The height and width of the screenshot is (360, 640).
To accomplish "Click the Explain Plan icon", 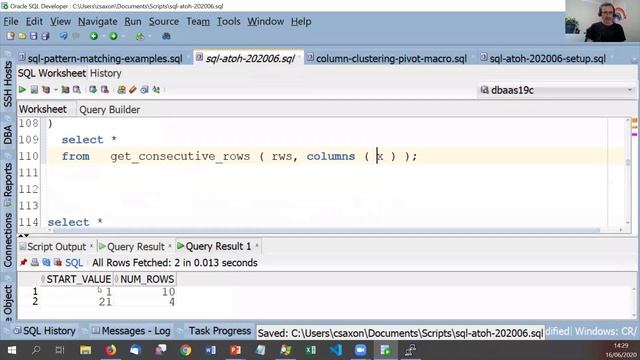I will [46, 90].
